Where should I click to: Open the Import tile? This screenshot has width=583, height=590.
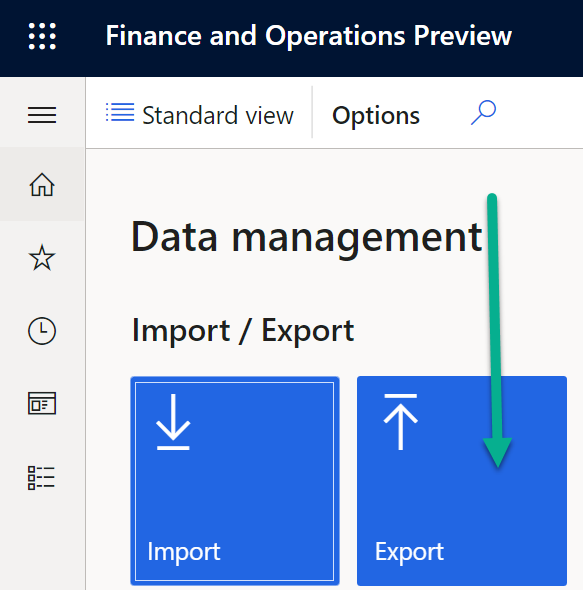pyautogui.click(x=235, y=481)
